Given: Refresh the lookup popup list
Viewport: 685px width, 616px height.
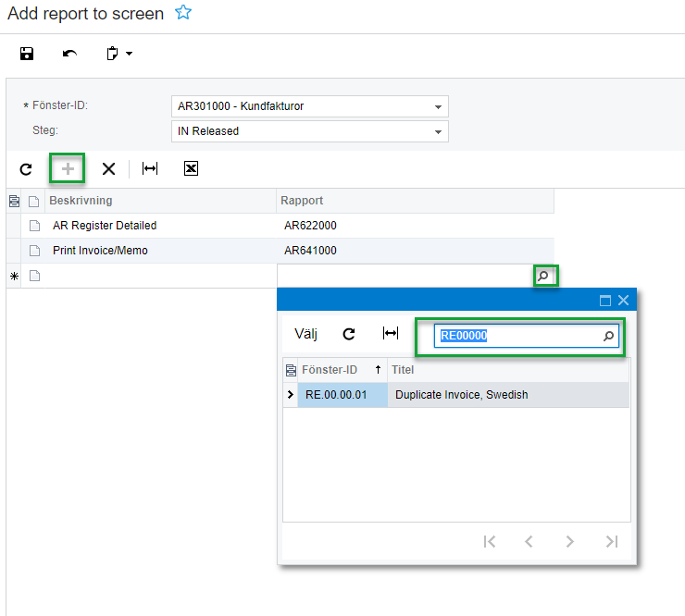Looking at the screenshot, I should [x=349, y=334].
